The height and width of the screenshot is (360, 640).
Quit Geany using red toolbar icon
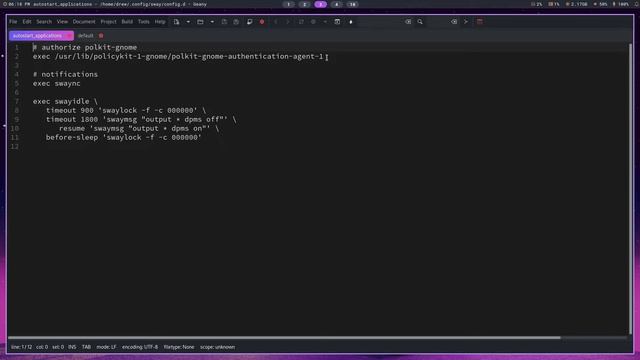(480, 22)
